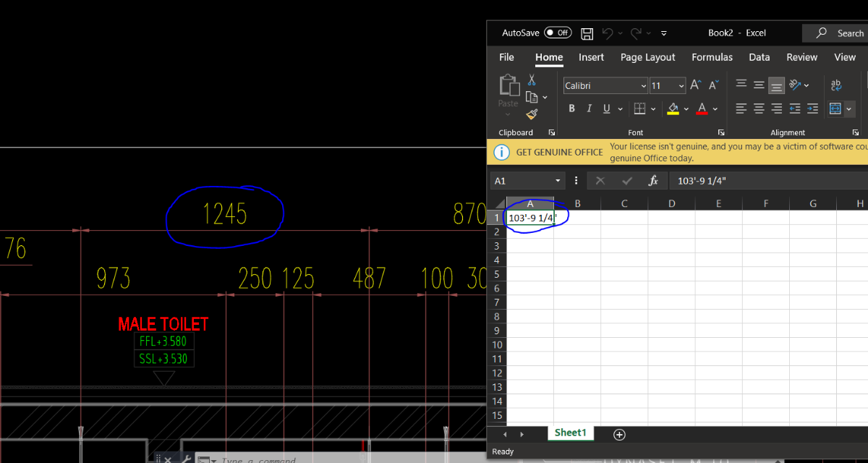
Task: Increase font size with larger A icon
Action: [x=696, y=85]
